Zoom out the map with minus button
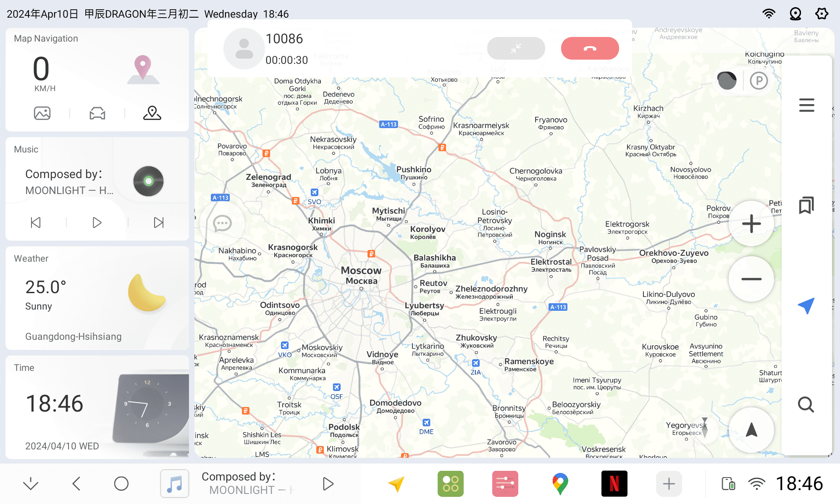This screenshot has width=840, height=504. 751,279
